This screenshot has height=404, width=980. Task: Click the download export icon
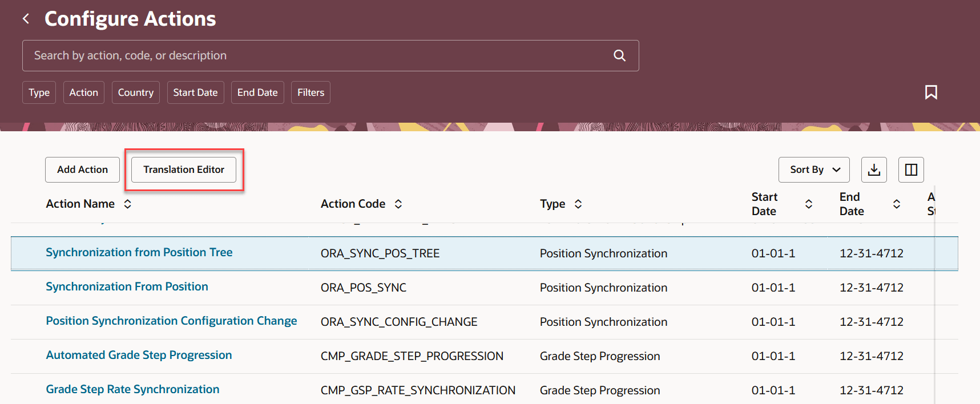pyautogui.click(x=874, y=169)
